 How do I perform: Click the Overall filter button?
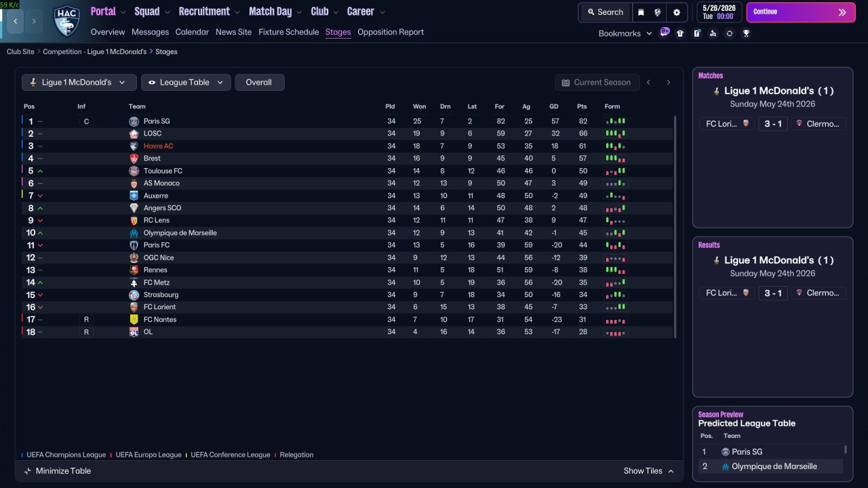[x=259, y=82]
